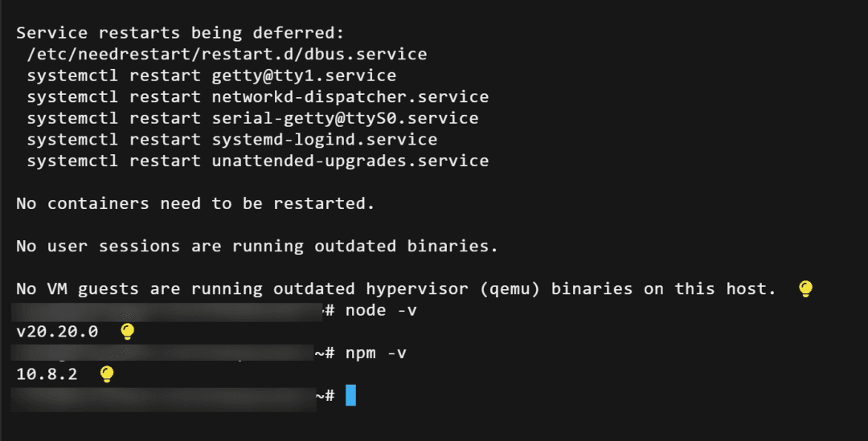
Task: Click the 'node -v' command text
Action: (381, 310)
